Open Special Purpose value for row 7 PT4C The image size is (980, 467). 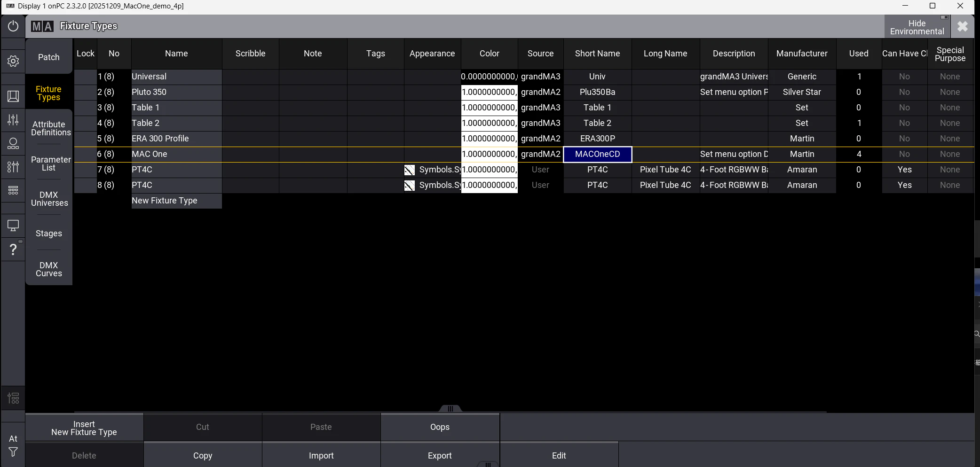[x=950, y=170]
